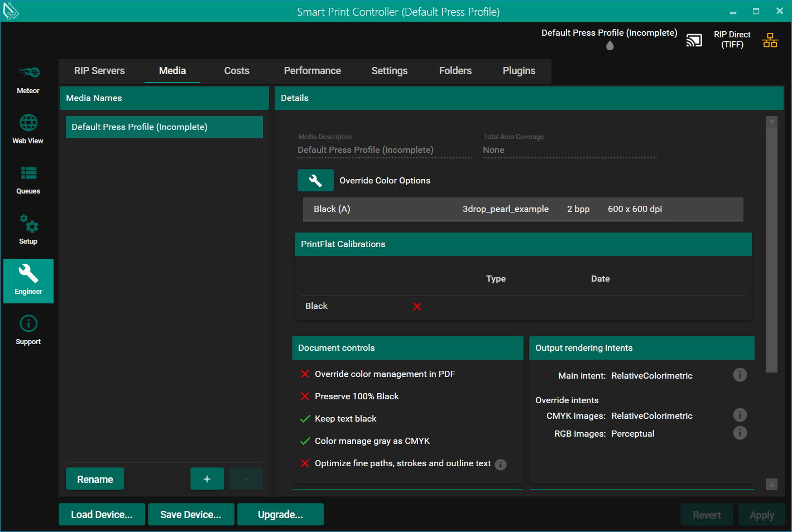This screenshot has width=792, height=532.
Task: Disable Keep text black option
Action: [305, 419]
